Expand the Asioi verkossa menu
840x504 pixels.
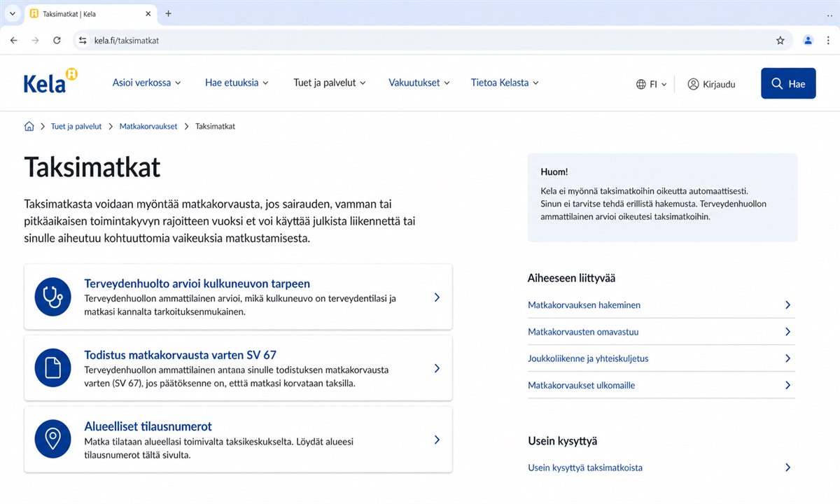click(147, 83)
